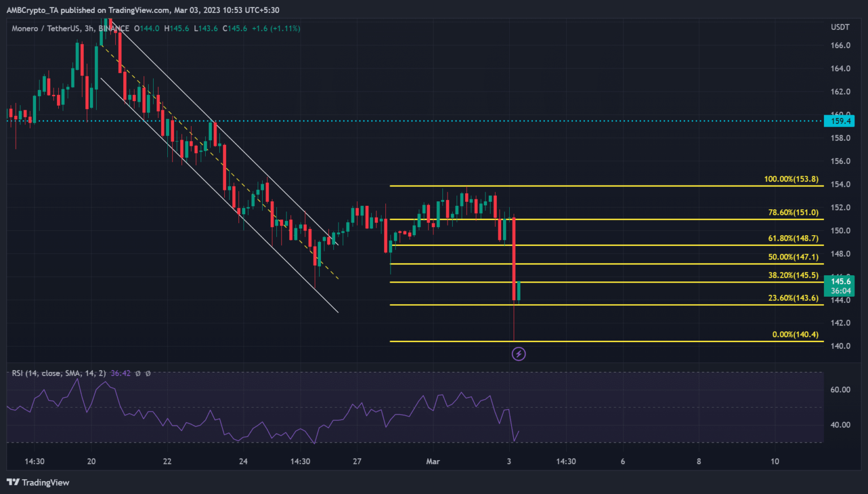Select the 100.00%(153.8) Fibonacci level line
This screenshot has width=868, height=494.
click(x=565, y=186)
